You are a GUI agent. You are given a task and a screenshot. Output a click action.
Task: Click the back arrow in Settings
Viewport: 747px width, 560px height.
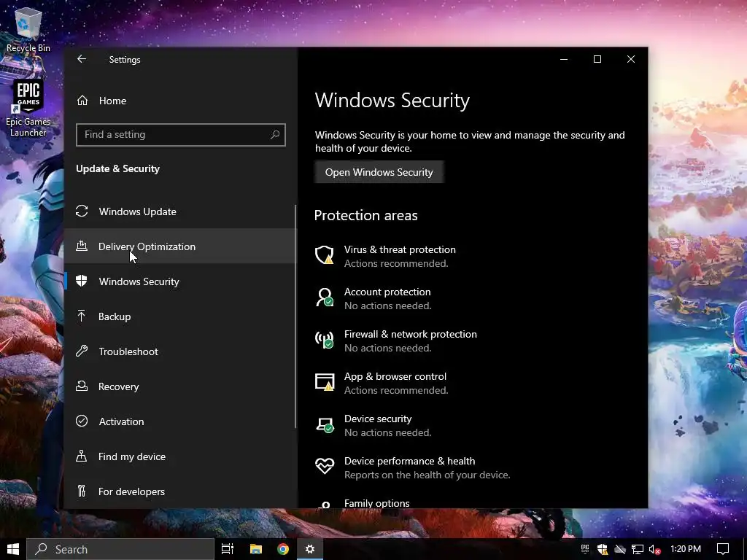pyautogui.click(x=82, y=59)
